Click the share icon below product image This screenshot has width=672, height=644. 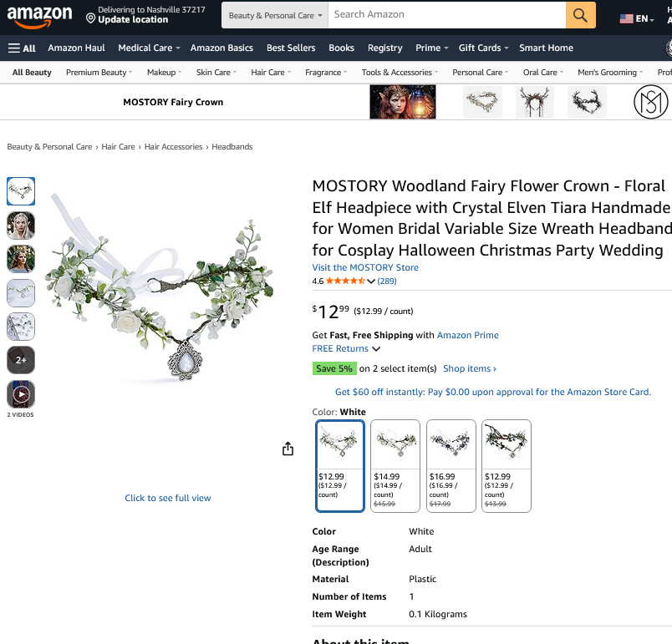(288, 449)
